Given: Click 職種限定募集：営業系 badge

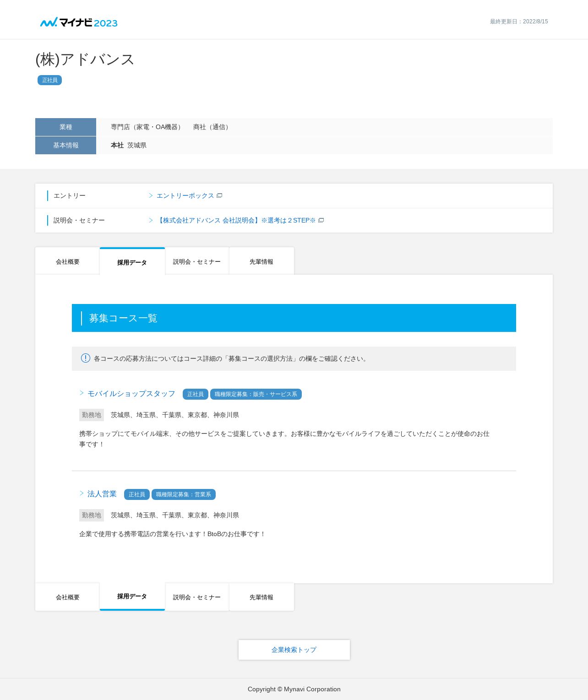Looking at the screenshot, I should tap(184, 494).
